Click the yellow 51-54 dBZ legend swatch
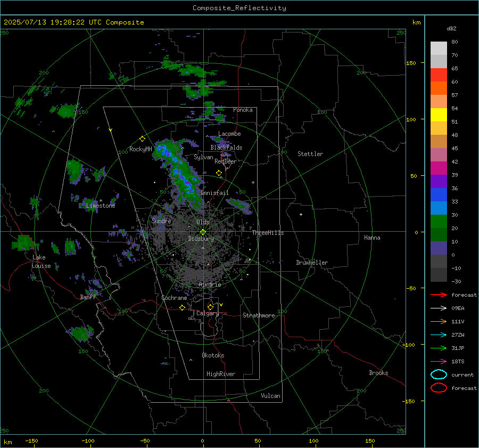Viewport: 479px width, 448px height. click(x=439, y=115)
